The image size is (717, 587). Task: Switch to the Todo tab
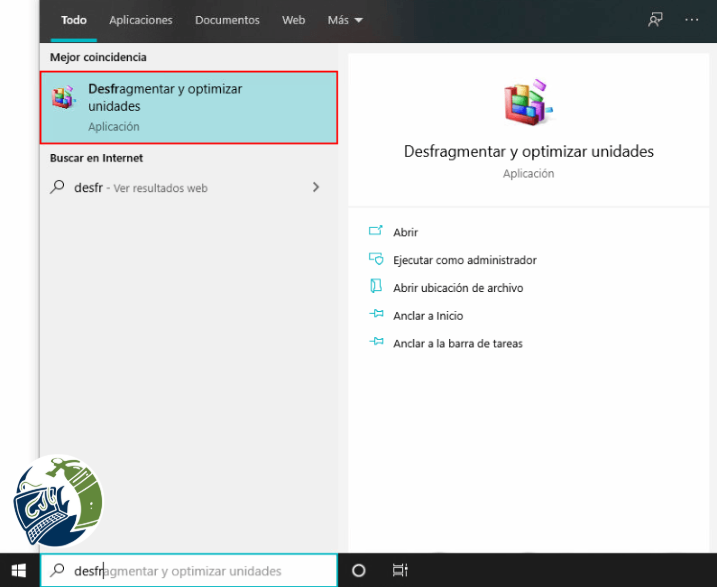tap(74, 20)
